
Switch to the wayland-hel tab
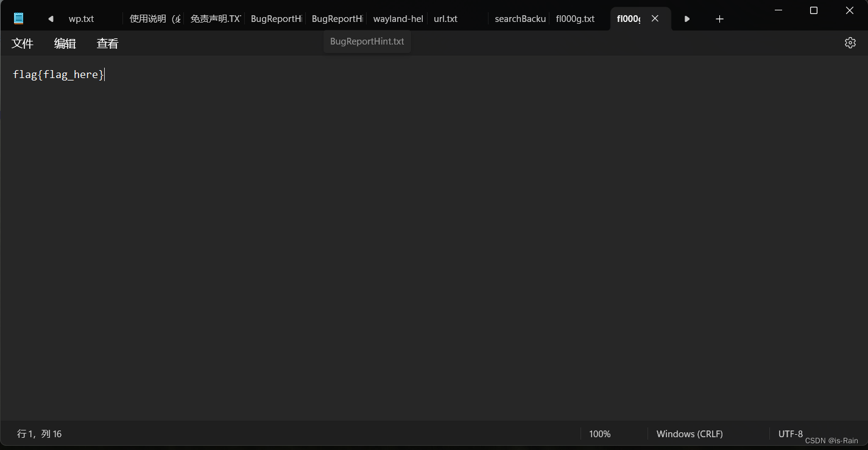pos(398,19)
